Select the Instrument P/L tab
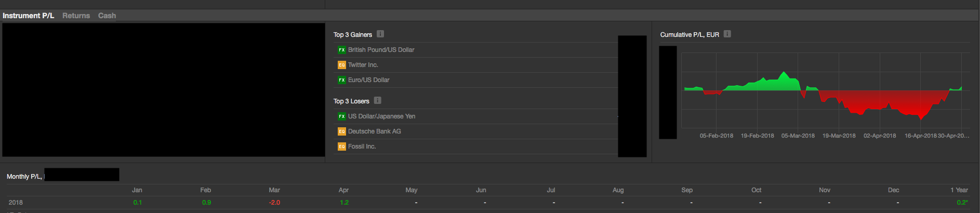The height and width of the screenshot is (213, 980). (x=28, y=16)
